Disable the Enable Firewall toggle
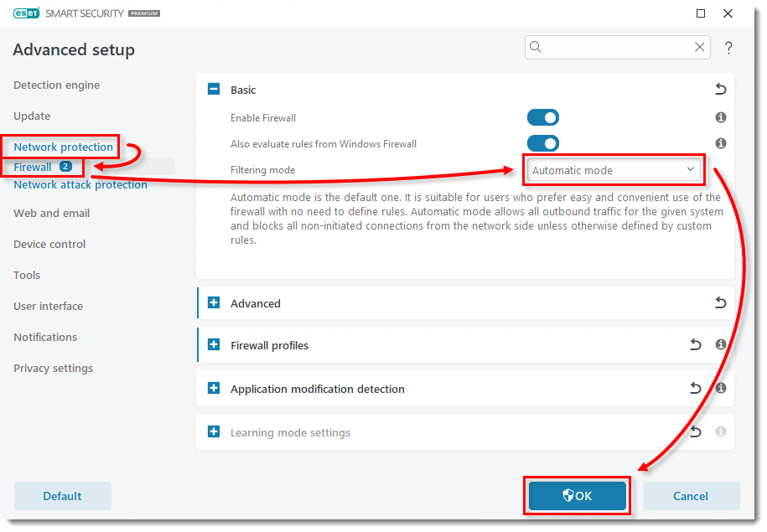 [542, 117]
